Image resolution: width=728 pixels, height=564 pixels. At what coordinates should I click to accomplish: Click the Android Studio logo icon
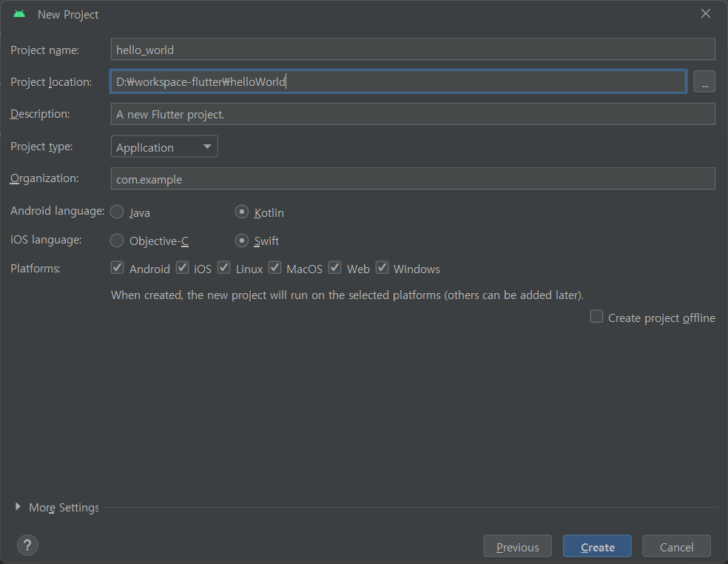(19, 14)
